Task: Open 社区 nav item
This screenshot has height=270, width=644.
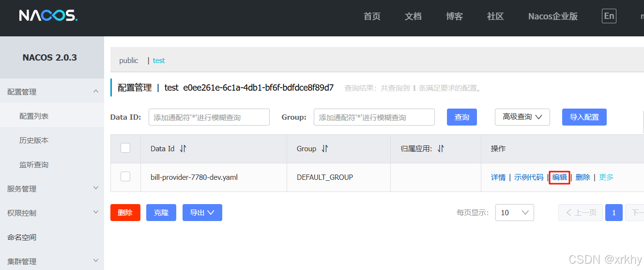Action: (x=495, y=16)
